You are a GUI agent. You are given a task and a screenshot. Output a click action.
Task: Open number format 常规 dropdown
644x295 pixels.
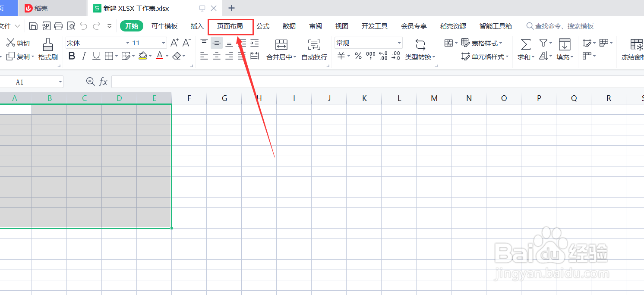pos(399,43)
